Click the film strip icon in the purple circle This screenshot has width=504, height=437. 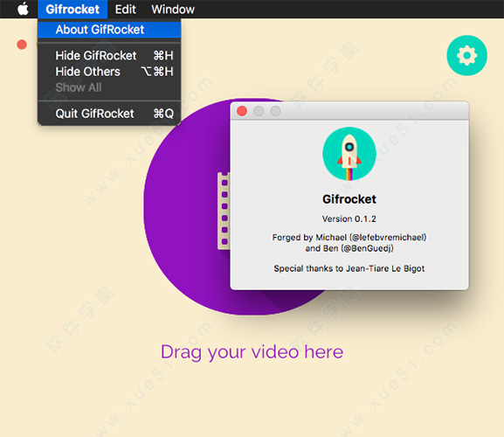click(x=224, y=211)
